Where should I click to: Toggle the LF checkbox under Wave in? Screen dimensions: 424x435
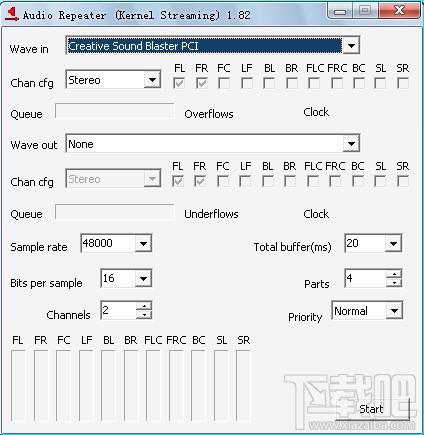click(247, 83)
